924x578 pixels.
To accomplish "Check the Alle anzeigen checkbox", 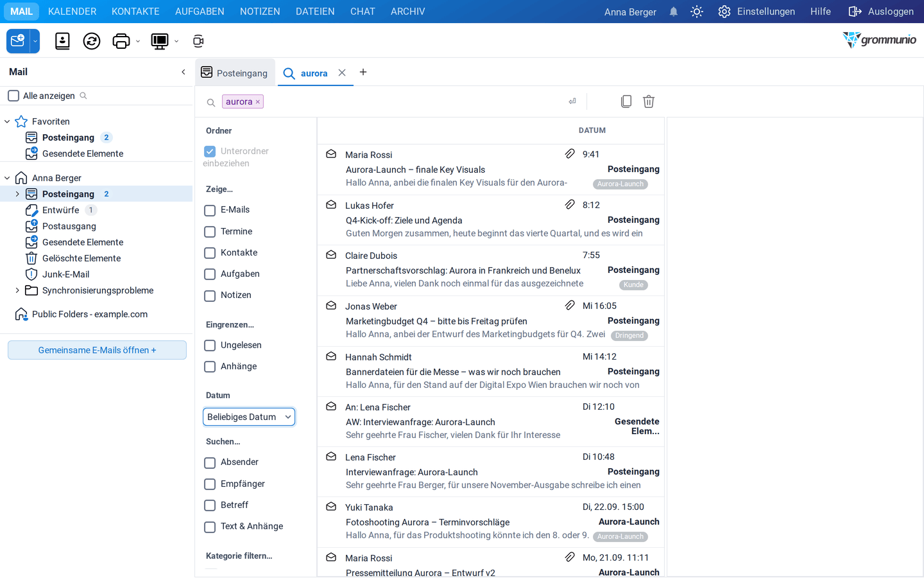I will 13,96.
